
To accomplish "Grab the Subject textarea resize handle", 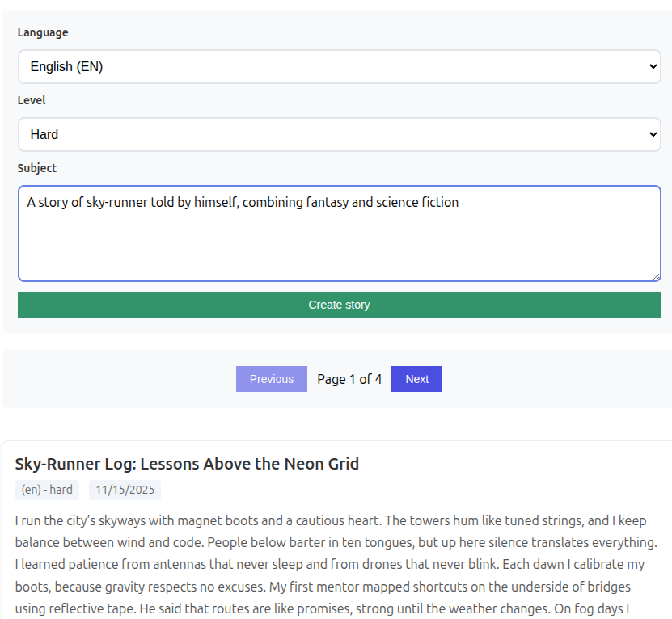I will [x=656, y=276].
